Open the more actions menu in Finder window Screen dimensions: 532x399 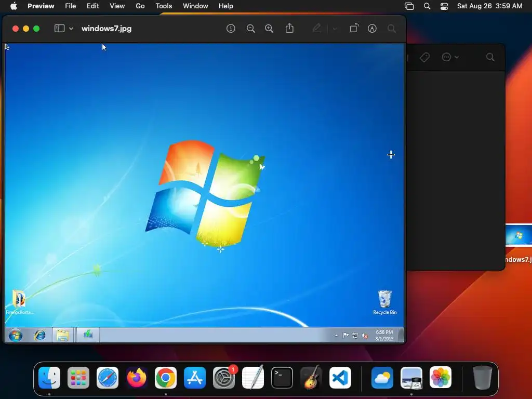pyautogui.click(x=450, y=57)
